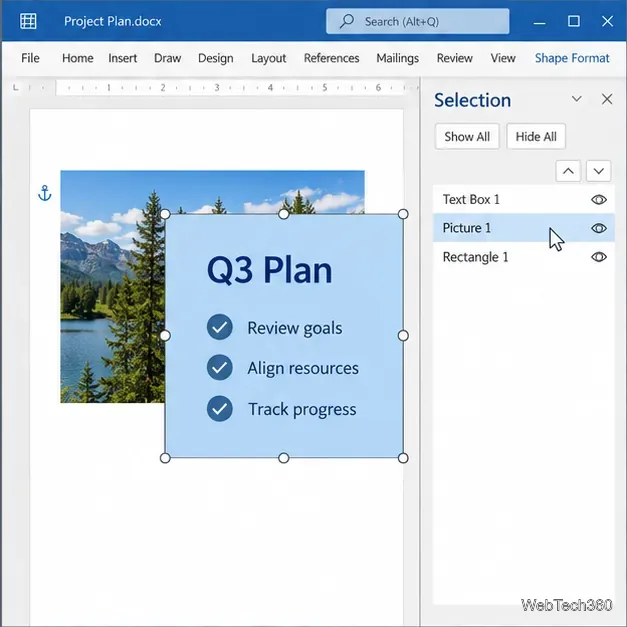The width and height of the screenshot is (627, 627).
Task: Toggle Rectangle 1 visibility eye
Action: [599, 257]
